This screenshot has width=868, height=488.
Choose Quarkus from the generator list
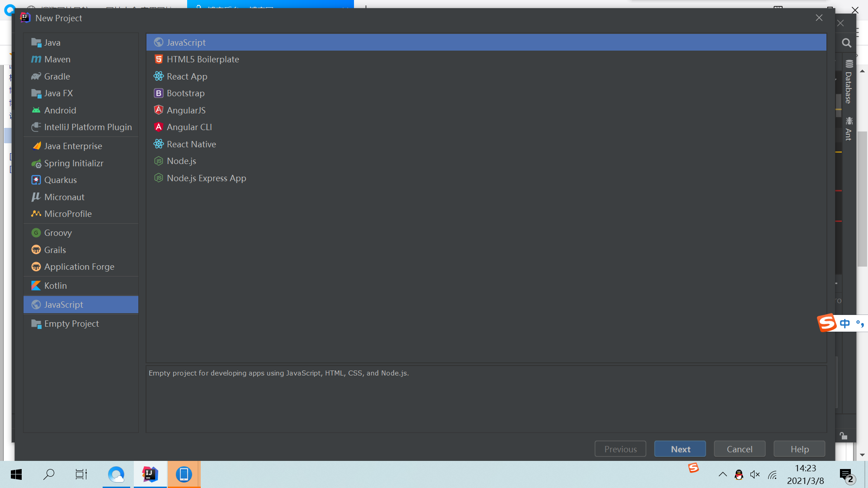coord(60,180)
